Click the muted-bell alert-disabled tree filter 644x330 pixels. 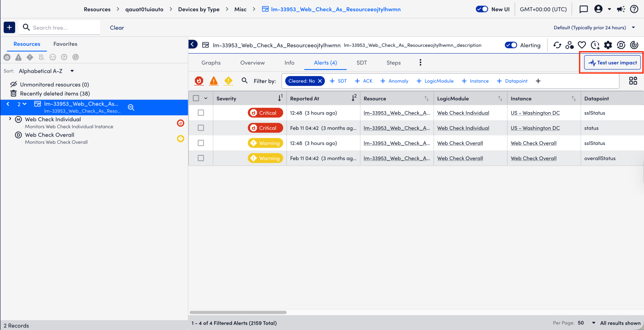[x=41, y=57]
